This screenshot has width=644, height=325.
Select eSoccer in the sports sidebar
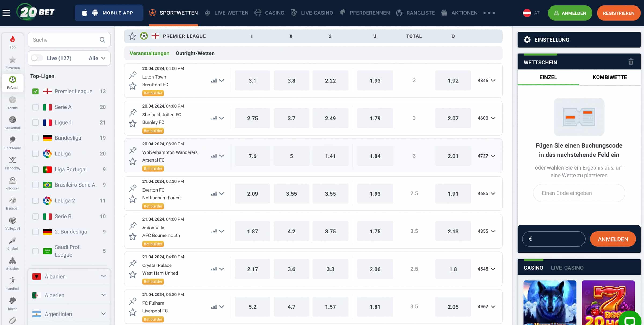tap(13, 183)
